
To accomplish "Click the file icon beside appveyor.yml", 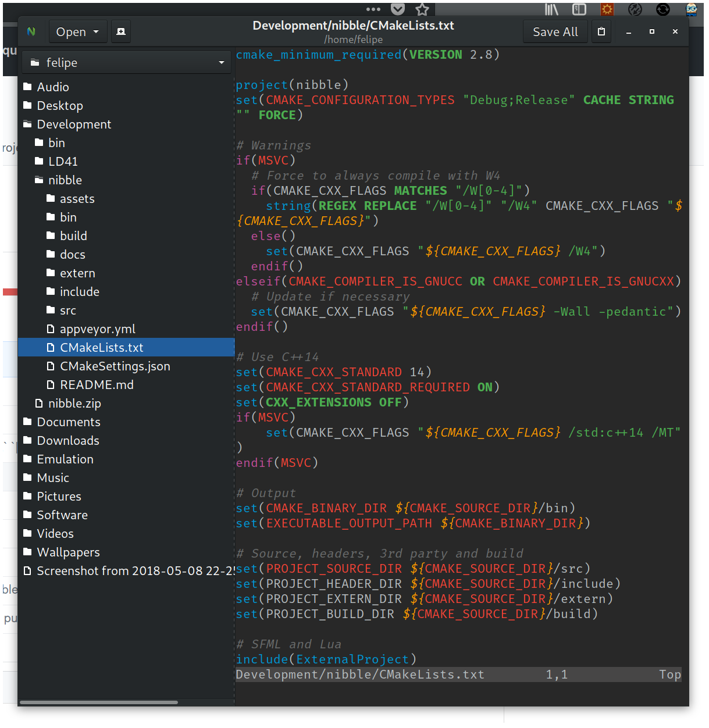I will pos(51,329).
